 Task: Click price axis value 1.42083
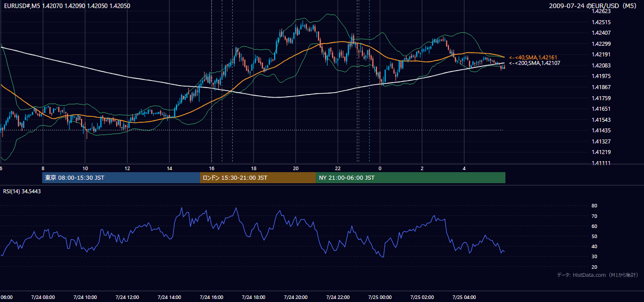pos(601,65)
